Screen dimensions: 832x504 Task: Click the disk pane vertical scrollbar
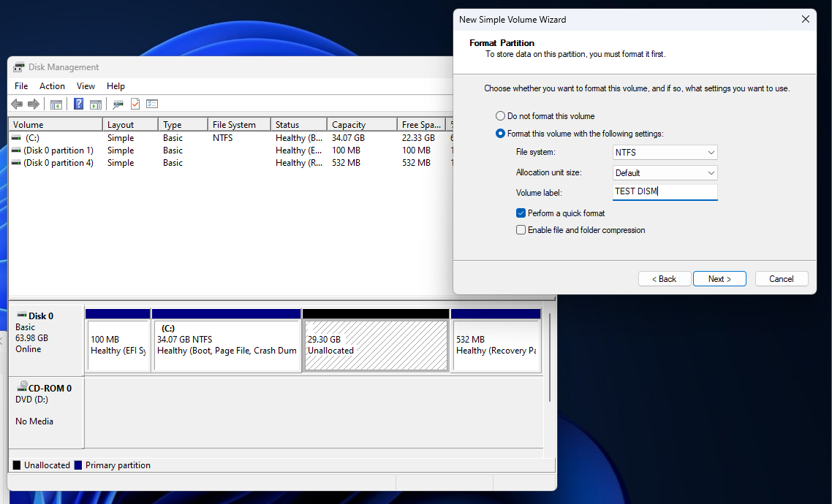click(551, 356)
